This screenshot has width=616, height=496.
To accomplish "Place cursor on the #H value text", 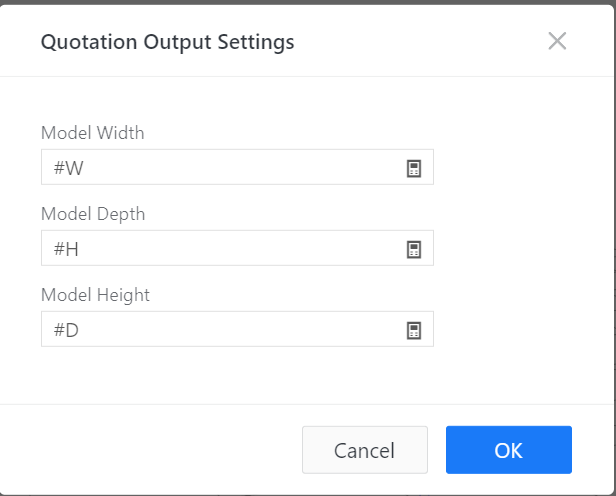I will point(67,249).
